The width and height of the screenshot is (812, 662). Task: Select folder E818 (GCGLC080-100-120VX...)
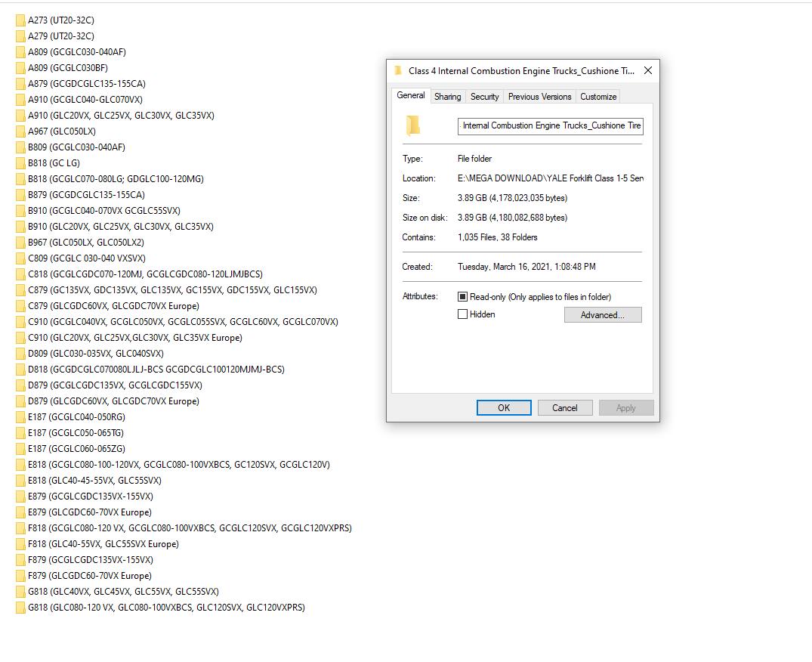[174, 465]
